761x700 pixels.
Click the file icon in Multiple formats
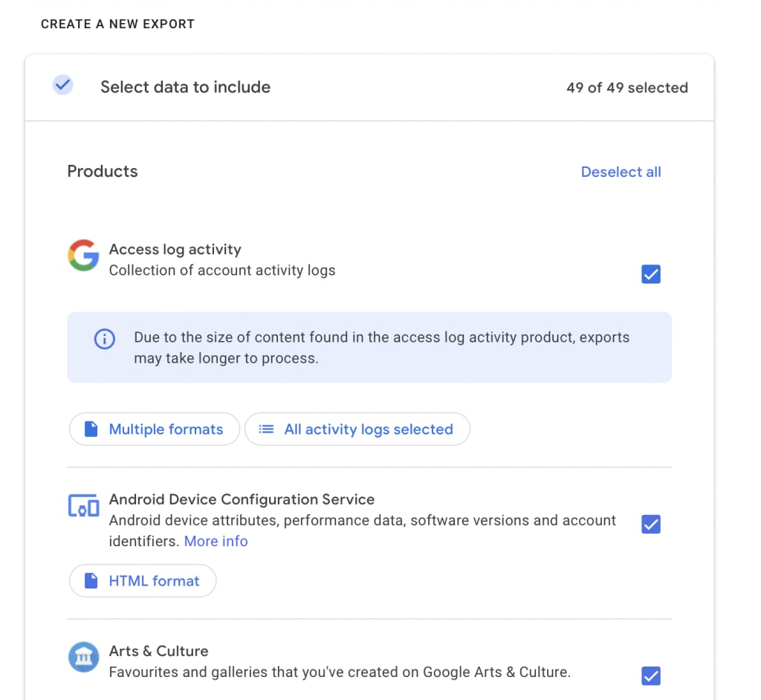click(91, 429)
